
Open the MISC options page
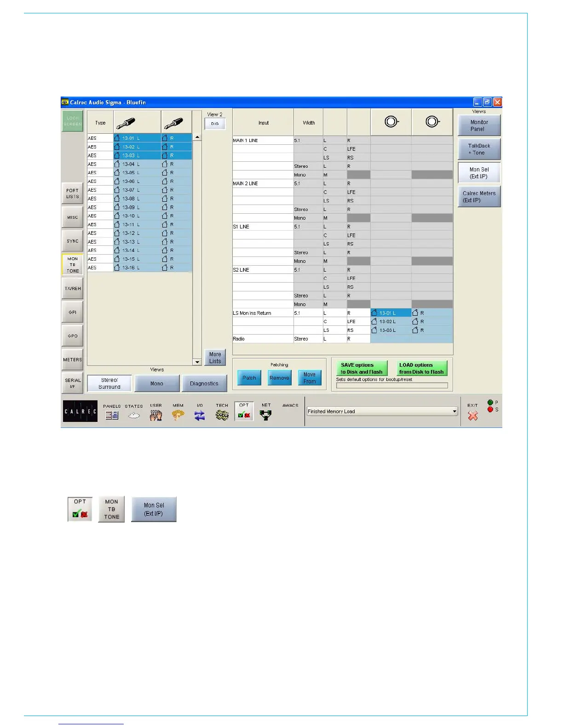[x=73, y=217]
